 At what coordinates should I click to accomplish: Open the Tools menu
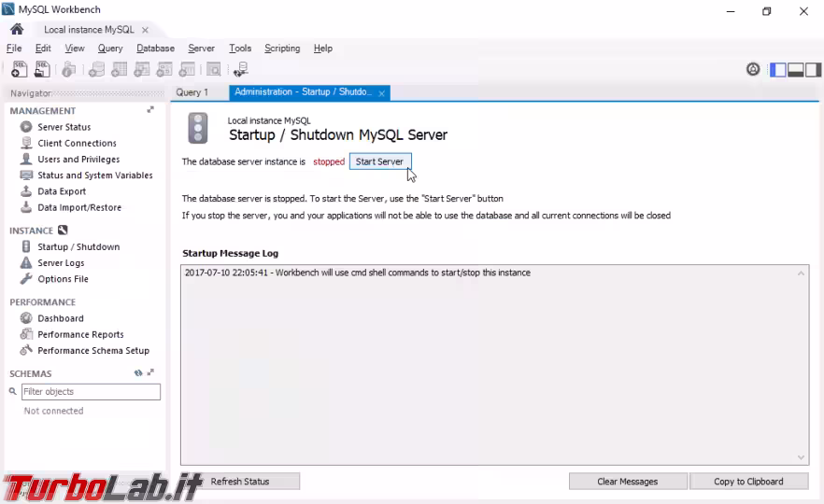pyautogui.click(x=240, y=49)
